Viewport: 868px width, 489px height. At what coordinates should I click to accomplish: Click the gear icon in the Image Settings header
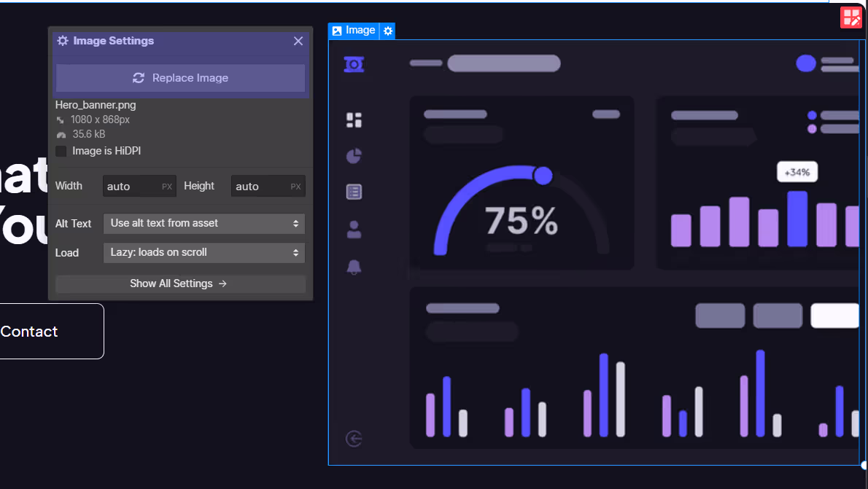click(63, 41)
